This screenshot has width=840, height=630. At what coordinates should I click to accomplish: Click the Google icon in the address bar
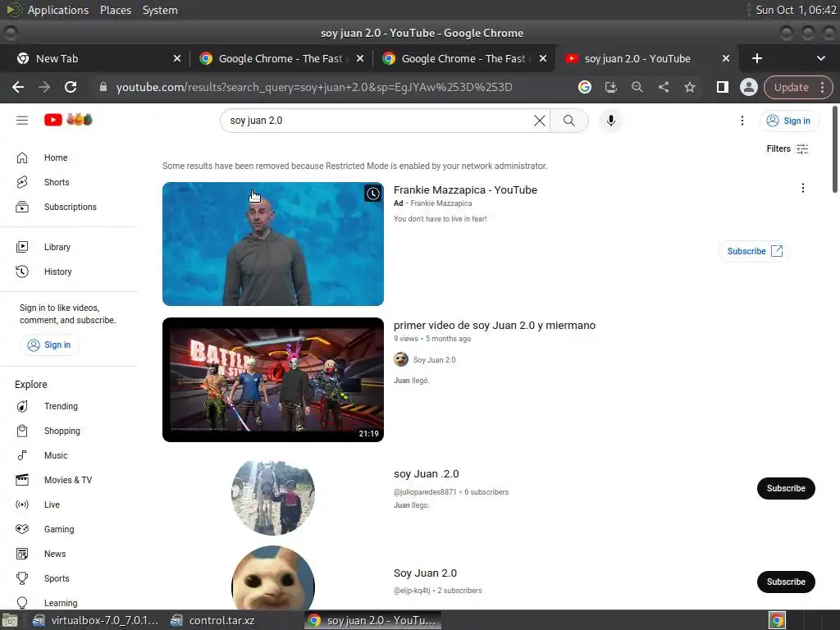click(584, 87)
